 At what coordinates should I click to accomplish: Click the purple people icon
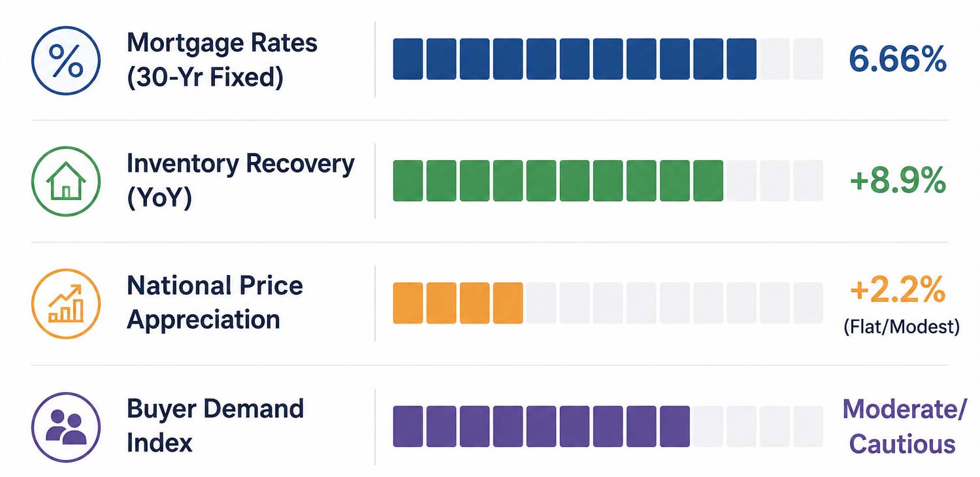(66, 426)
